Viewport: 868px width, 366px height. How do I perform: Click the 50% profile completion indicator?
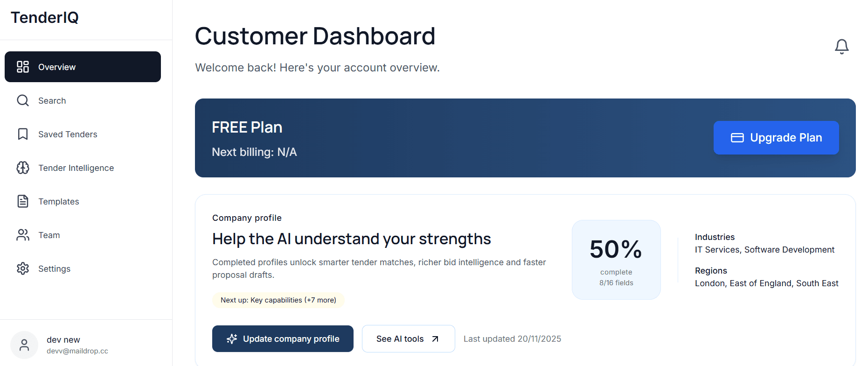pyautogui.click(x=616, y=260)
